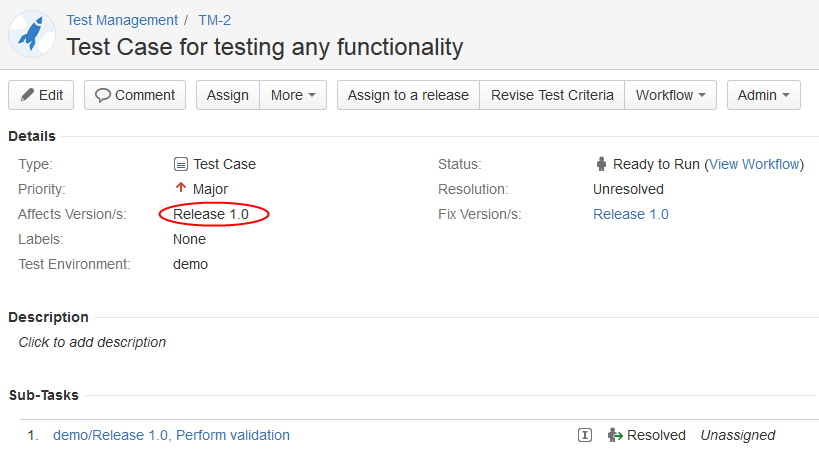Image resolution: width=819 pixels, height=455 pixels.
Task: Click the Major priority red arrow icon
Action: [x=181, y=188]
